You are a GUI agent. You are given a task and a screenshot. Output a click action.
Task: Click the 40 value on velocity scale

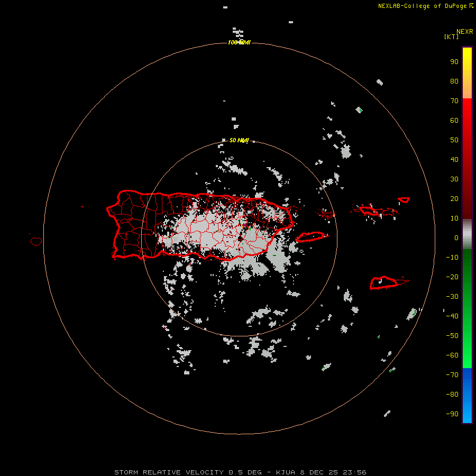coord(454,159)
